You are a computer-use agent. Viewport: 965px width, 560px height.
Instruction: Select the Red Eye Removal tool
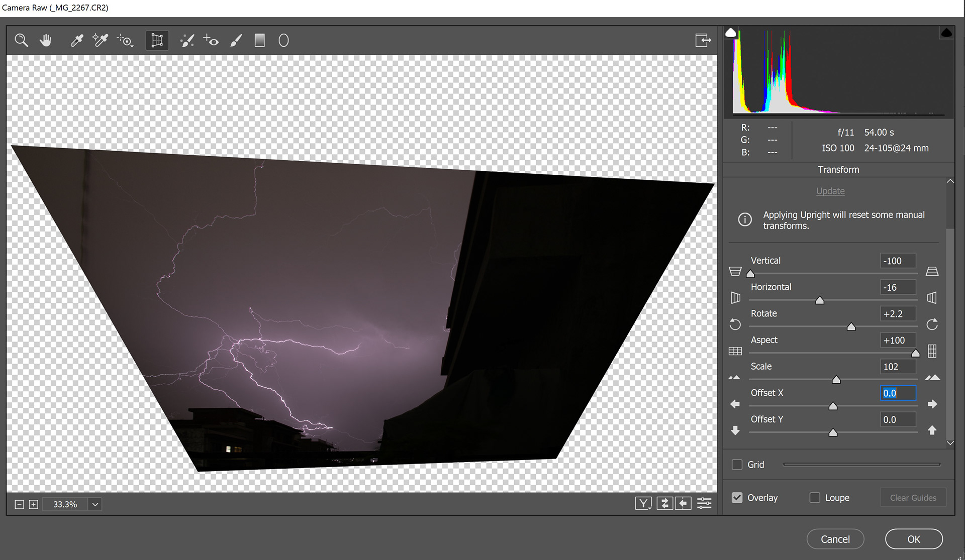coord(211,40)
